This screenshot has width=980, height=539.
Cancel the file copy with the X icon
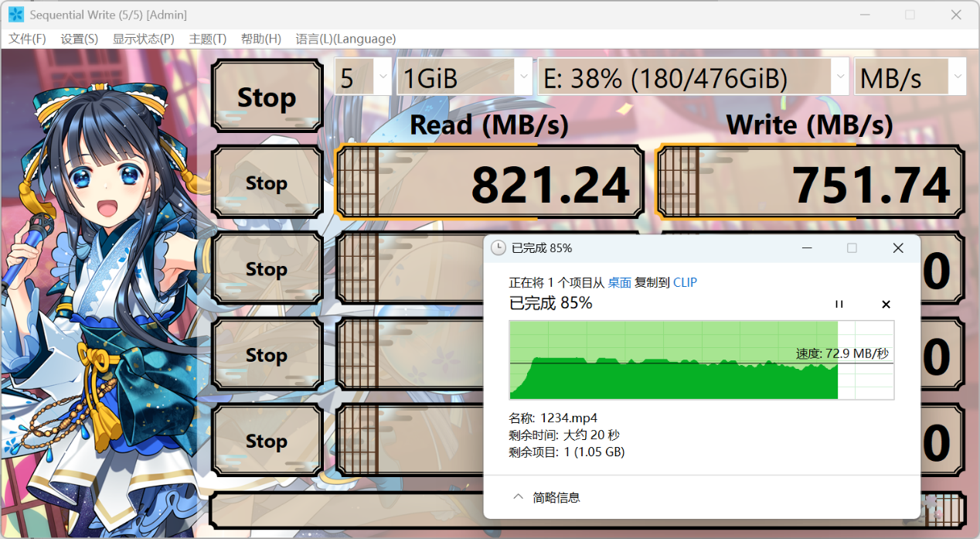point(886,304)
